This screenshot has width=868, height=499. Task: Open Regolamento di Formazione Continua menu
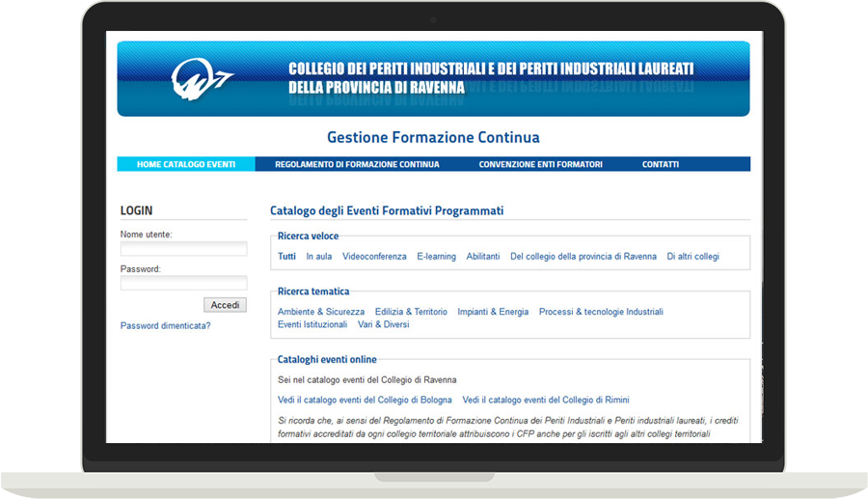(357, 164)
